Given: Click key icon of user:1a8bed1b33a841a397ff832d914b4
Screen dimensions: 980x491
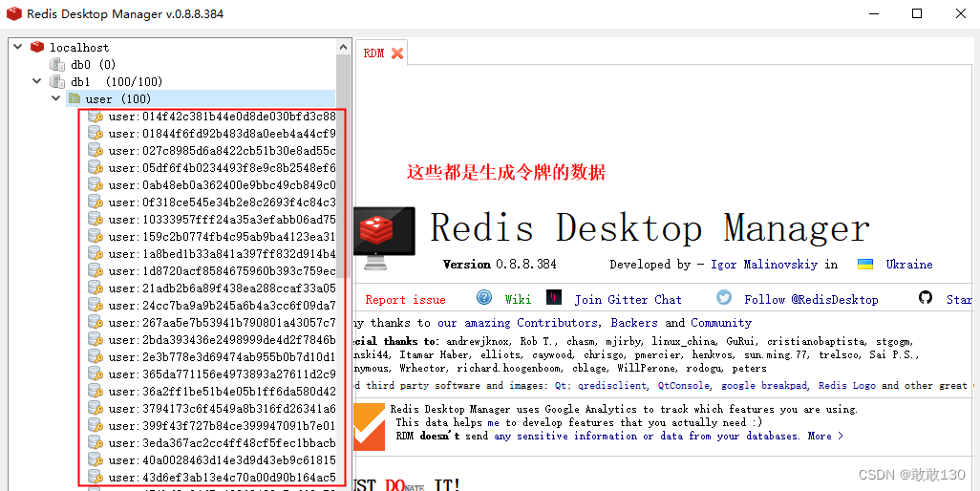Looking at the screenshot, I should [x=95, y=254].
